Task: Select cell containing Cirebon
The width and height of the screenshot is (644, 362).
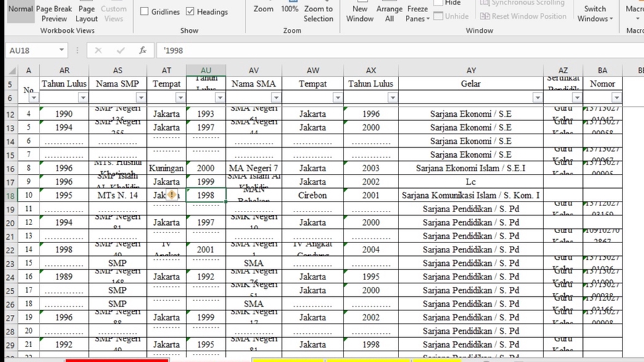Action: point(313,195)
